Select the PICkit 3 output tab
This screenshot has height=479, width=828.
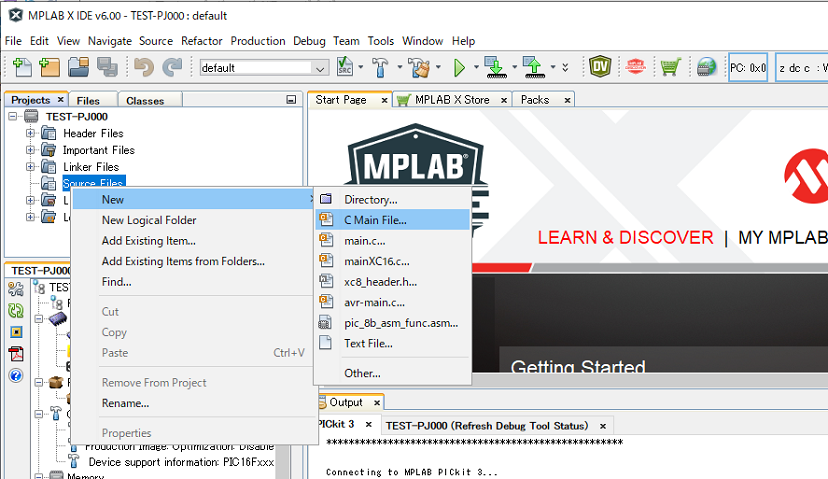[x=335, y=424]
